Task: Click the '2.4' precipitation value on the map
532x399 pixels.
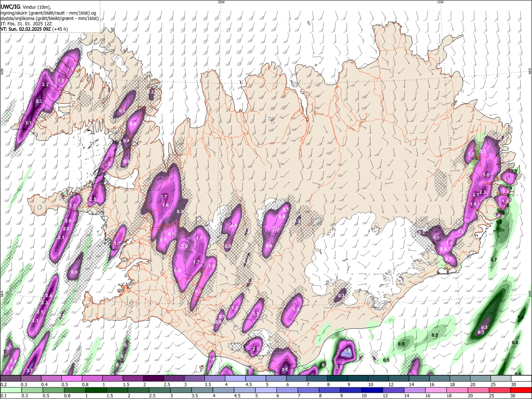Action: click(x=49, y=296)
